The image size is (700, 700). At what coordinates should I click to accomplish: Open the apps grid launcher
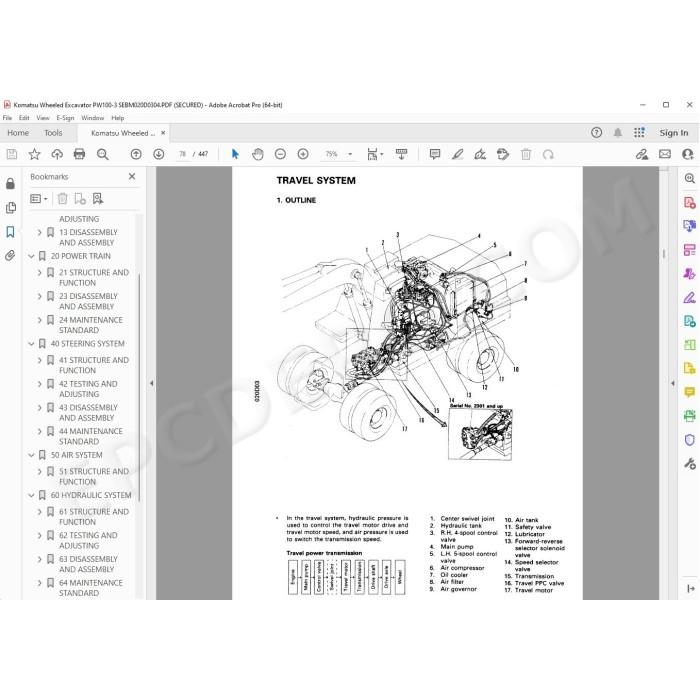(639, 133)
